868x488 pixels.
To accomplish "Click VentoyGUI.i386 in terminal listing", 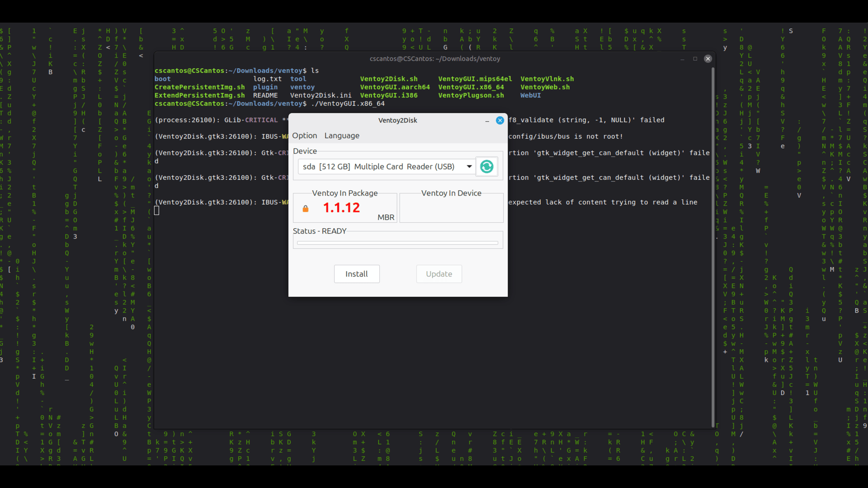I will (389, 95).
